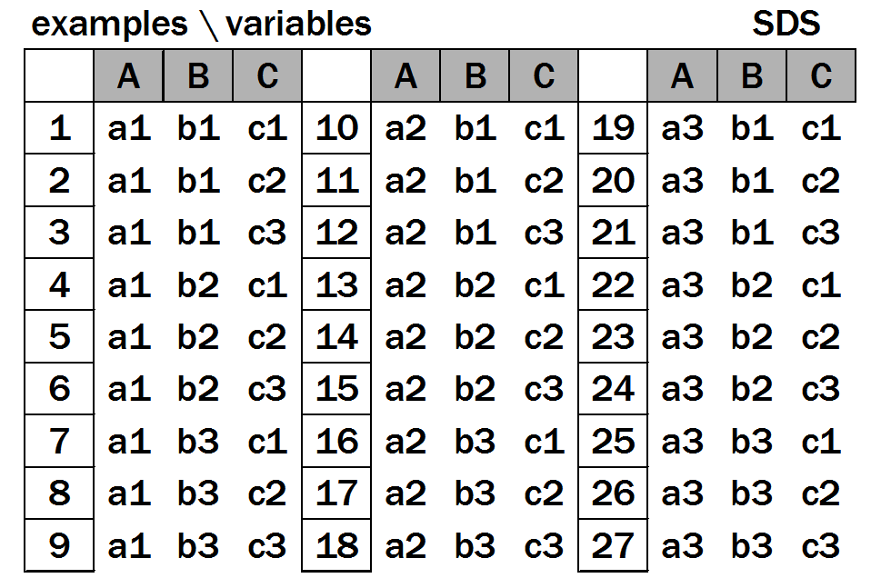The width and height of the screenshot is (881, 588).
Task: Select header B above rows 10–18
Action: coord(475,77)
